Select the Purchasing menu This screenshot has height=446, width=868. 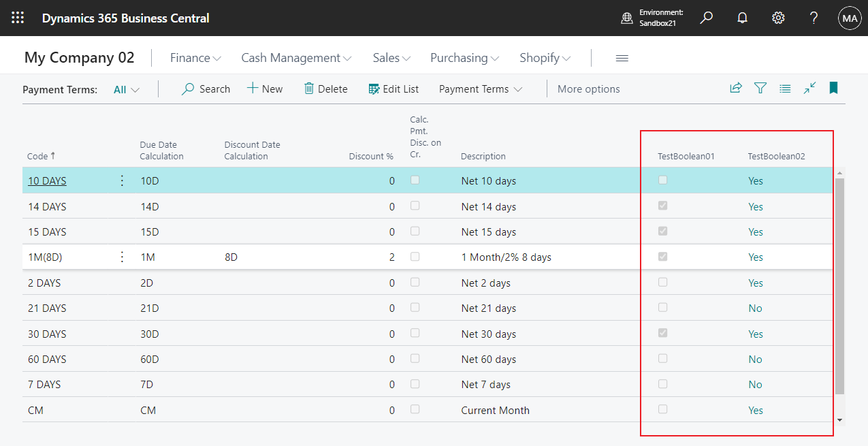[x=464, y=58]
